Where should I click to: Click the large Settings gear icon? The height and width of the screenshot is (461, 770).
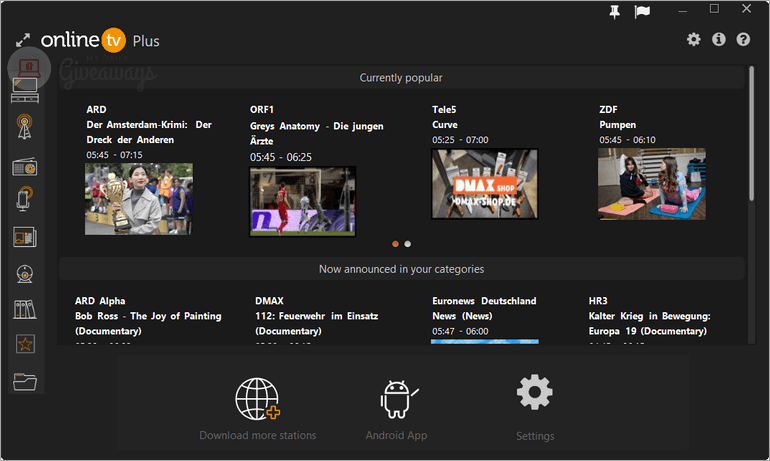(x=535, y=392)
